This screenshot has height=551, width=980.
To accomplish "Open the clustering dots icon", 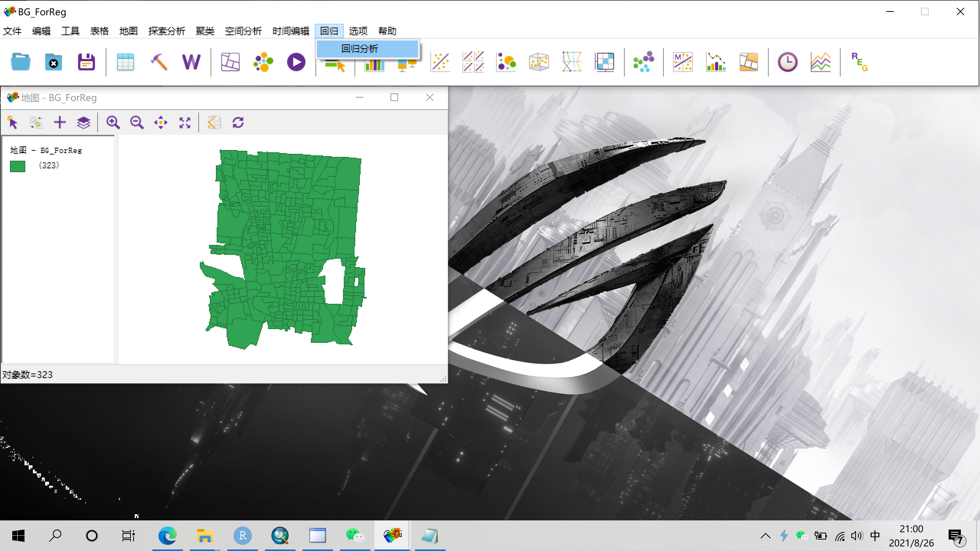I will click(x=644, y=62).
